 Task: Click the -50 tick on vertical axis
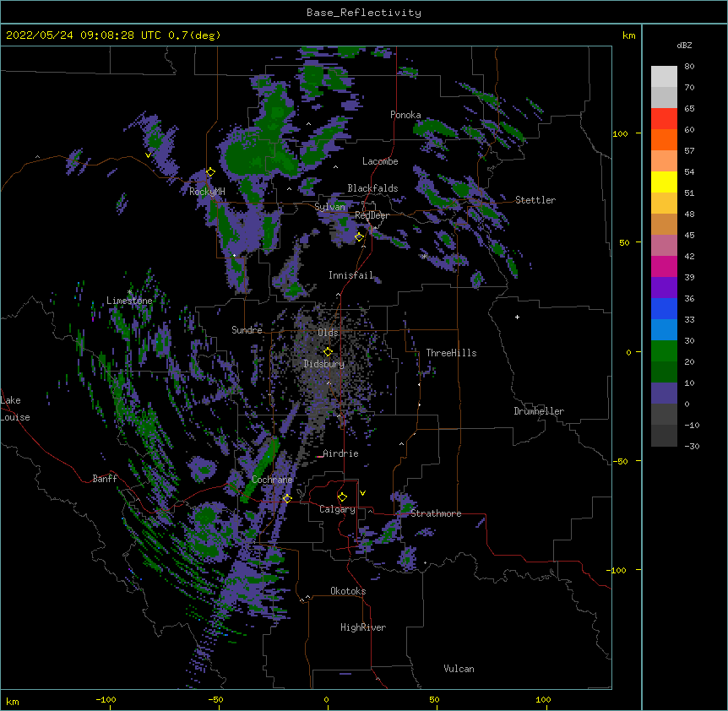[x=620, y=461]
